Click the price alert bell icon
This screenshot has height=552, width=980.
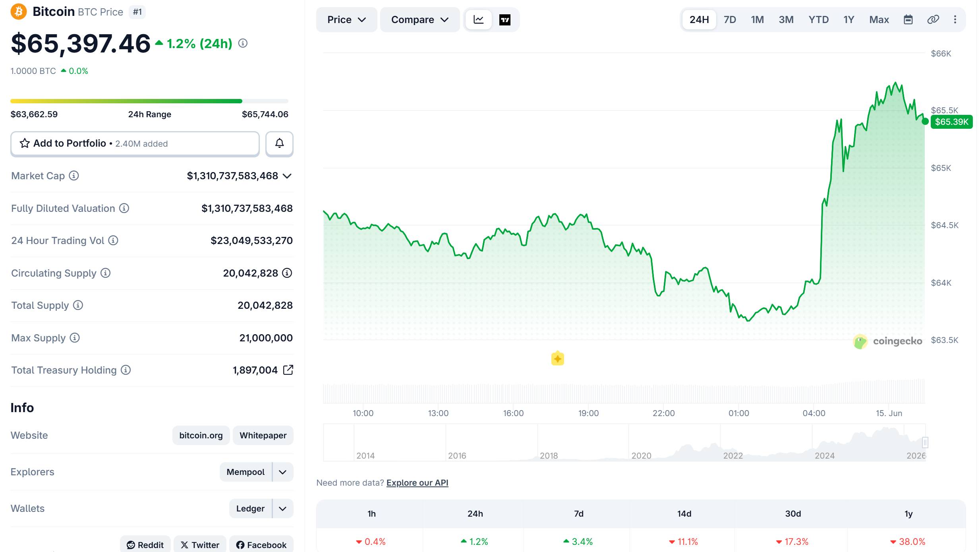click(279, 143)
